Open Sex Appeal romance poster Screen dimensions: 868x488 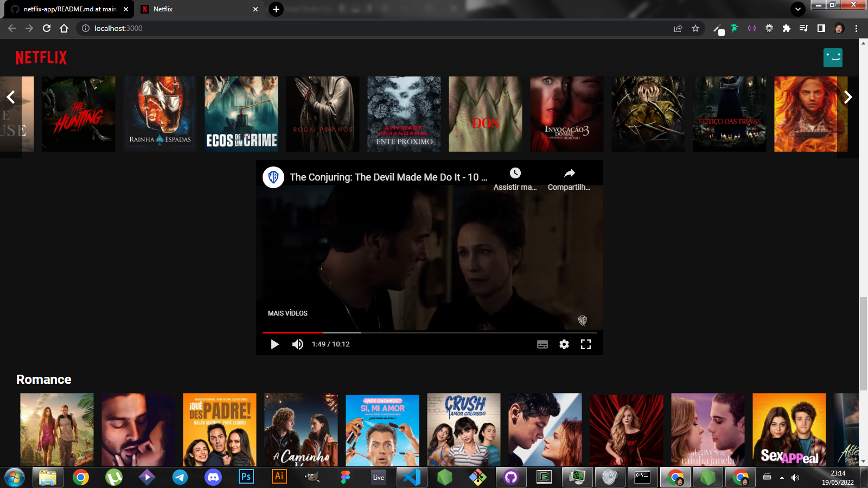789,430
